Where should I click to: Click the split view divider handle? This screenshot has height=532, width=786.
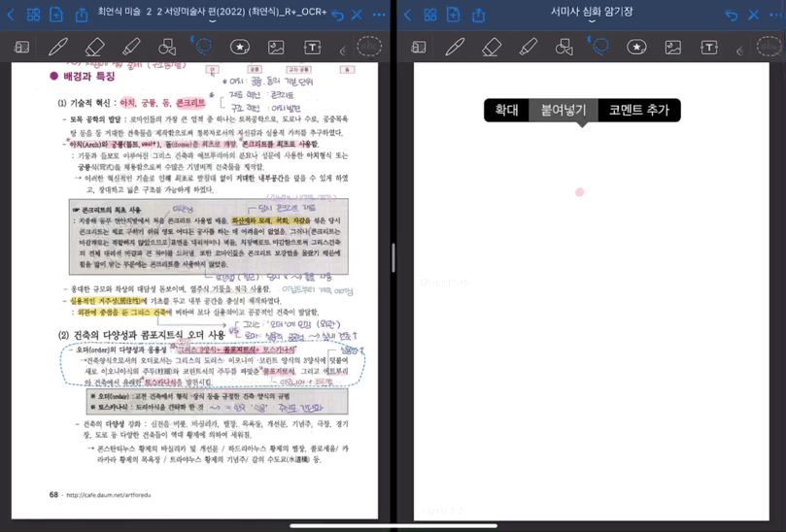(393, 258)
